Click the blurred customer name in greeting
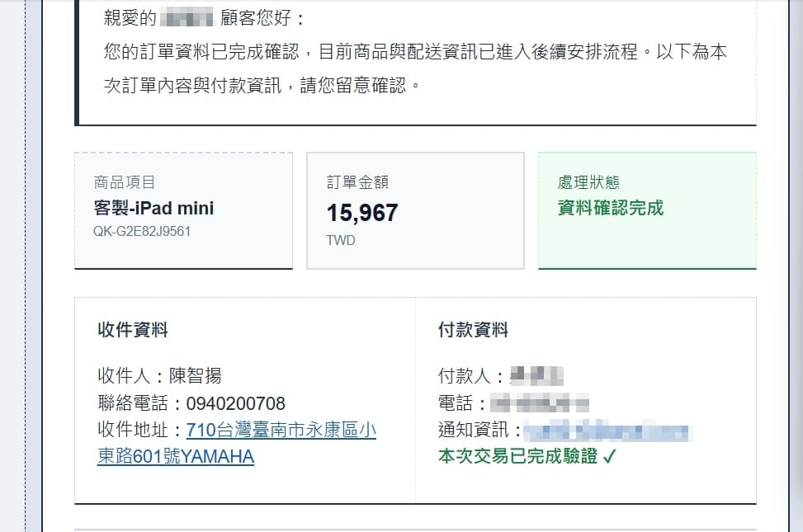 187,18
